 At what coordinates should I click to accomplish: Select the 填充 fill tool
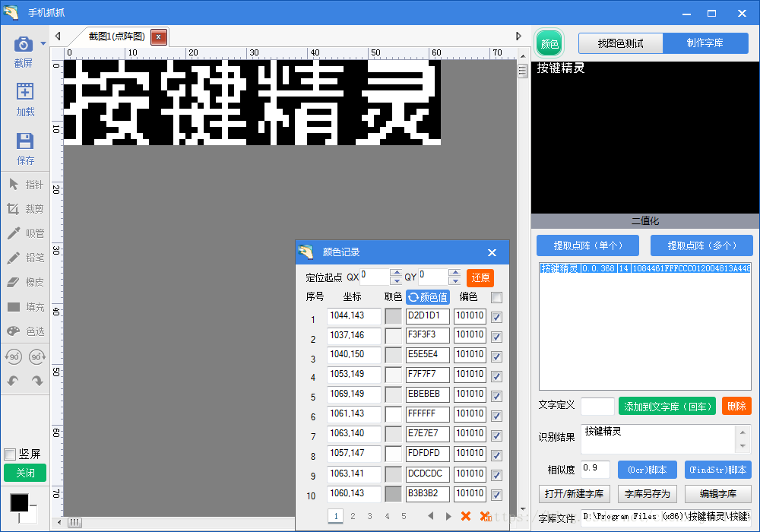(26, 307)
